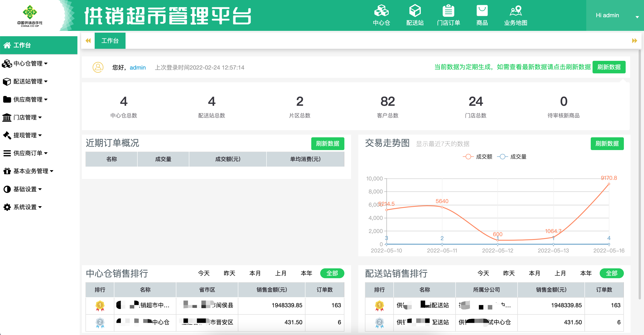644x335 pixels.
Task: Click 刷新数据 button in greeting bar
Action: click(x=609, y=67)
